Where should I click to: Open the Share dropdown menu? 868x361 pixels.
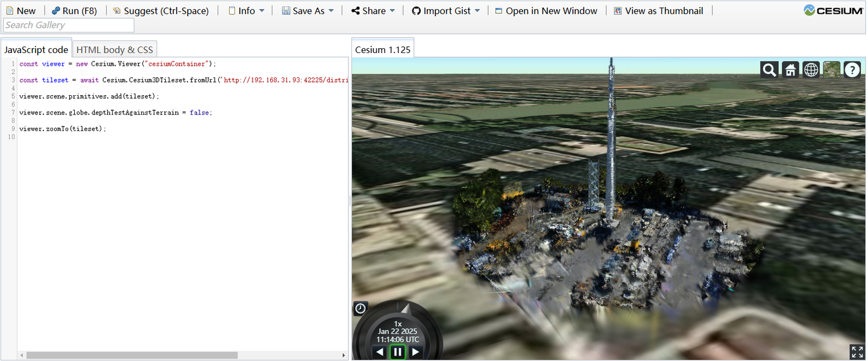click(373, 11)
